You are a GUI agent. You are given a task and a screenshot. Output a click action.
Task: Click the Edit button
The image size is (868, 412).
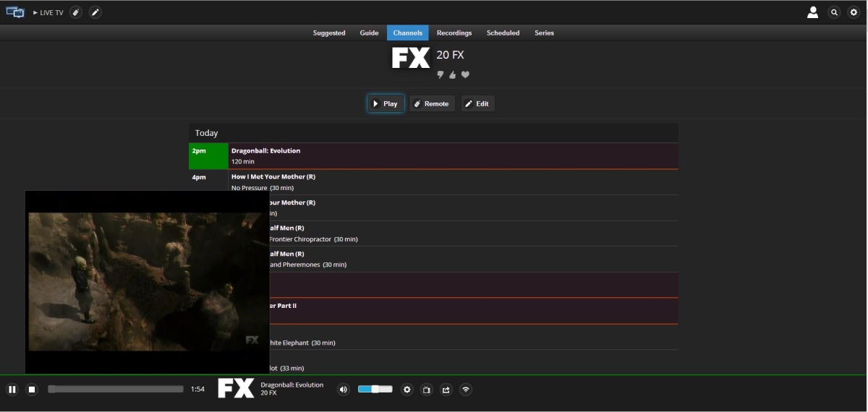tap(477, 104)
